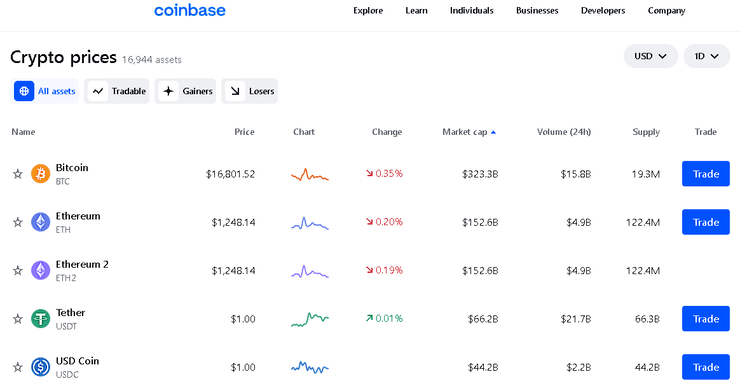Open the USD Coin asset name link
This screenshot has width=740, height=388.
coord(77,361)
